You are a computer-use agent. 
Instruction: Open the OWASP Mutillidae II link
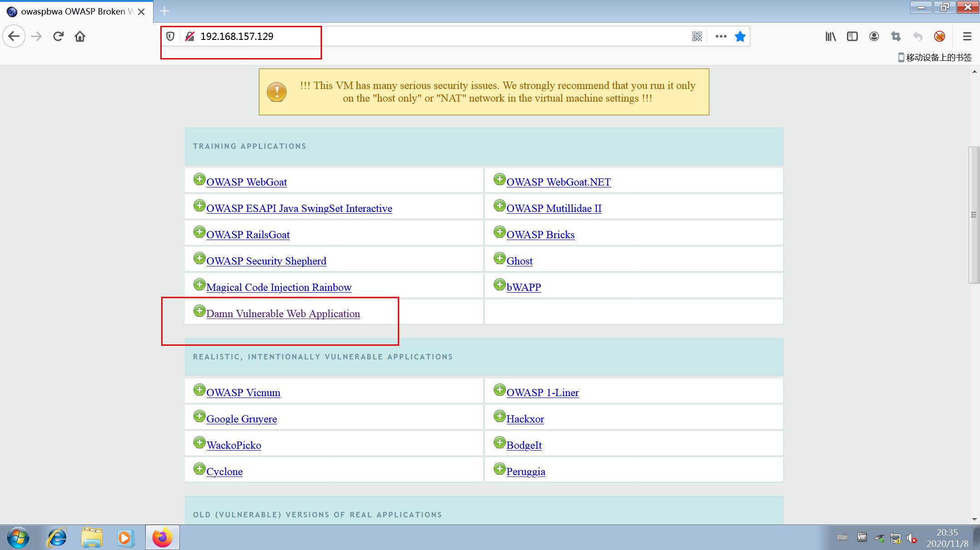tap(554, 208)
